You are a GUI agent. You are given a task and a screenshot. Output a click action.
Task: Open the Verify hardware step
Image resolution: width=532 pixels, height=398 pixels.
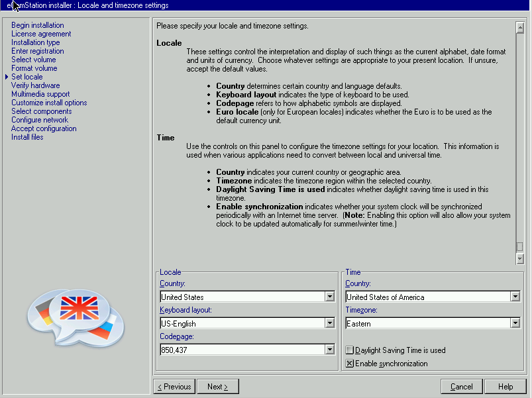pyautogui.click(x=36, y=85)
